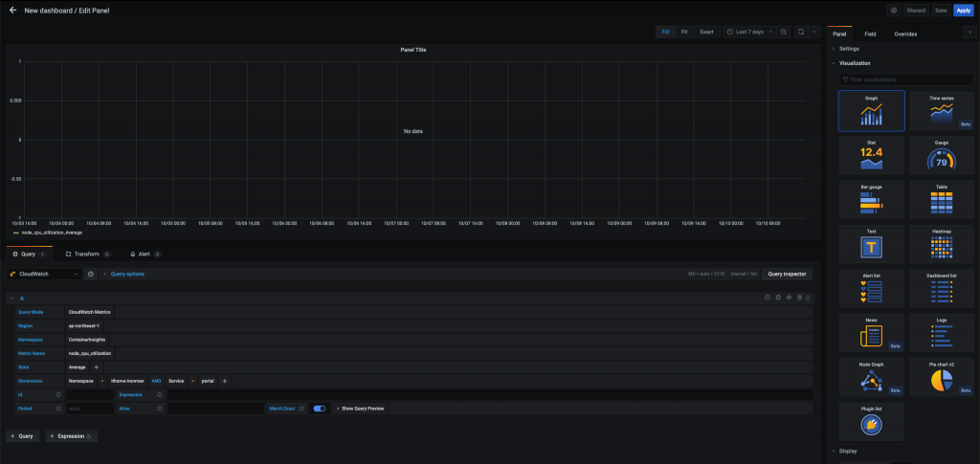Click info icon next to Id field
Screen dimensions: 980x464
pos(58,395)
